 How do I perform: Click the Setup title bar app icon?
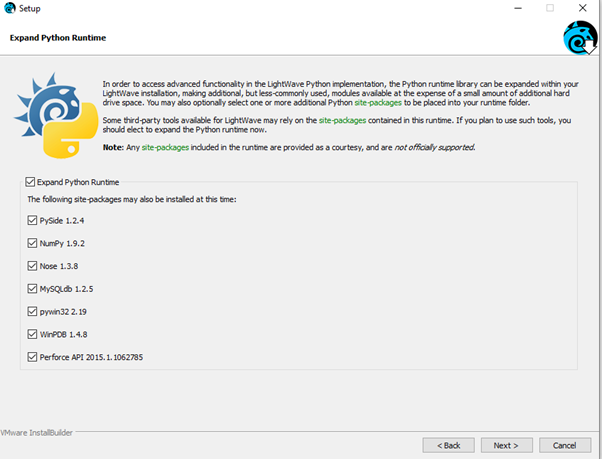click(x=9, y=8)
